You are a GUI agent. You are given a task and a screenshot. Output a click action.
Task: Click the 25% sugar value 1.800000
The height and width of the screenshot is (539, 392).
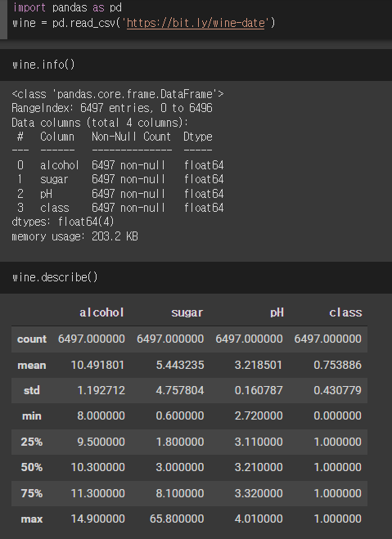pos(180,442)
